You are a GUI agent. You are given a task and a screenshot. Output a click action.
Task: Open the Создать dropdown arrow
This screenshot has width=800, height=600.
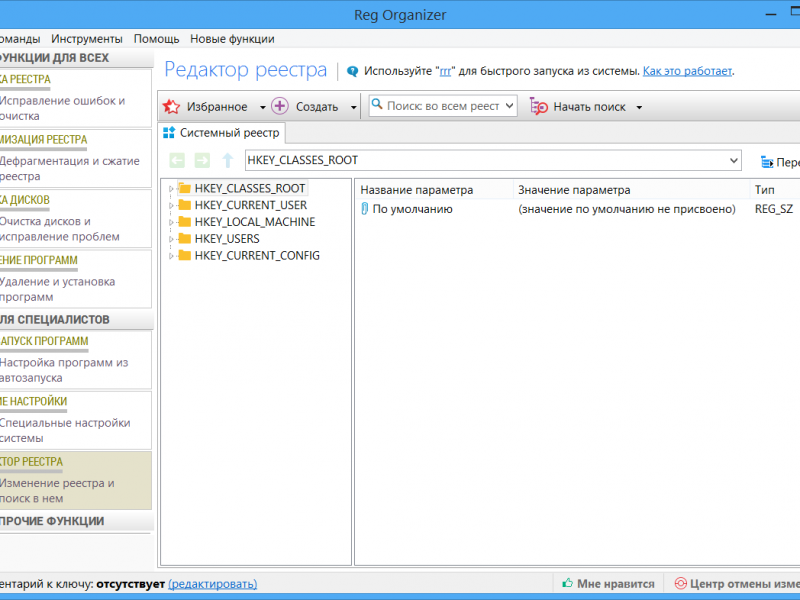coord(353,107)
